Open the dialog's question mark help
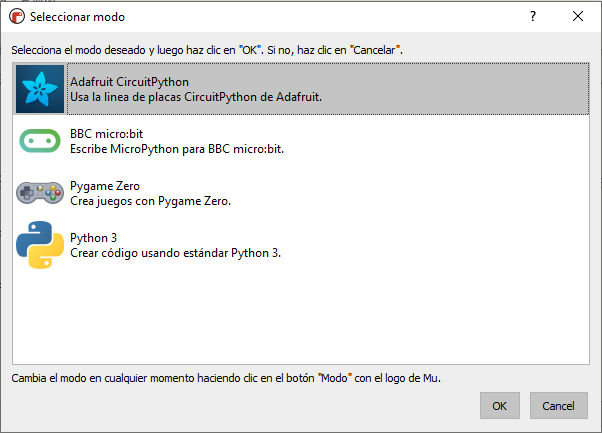This screenshot has width=602, height=433. point(533,16)
